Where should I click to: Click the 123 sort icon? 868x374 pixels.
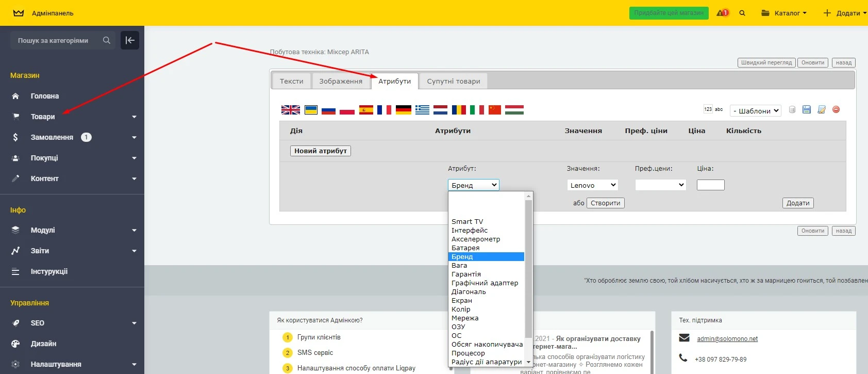[708, 109]
